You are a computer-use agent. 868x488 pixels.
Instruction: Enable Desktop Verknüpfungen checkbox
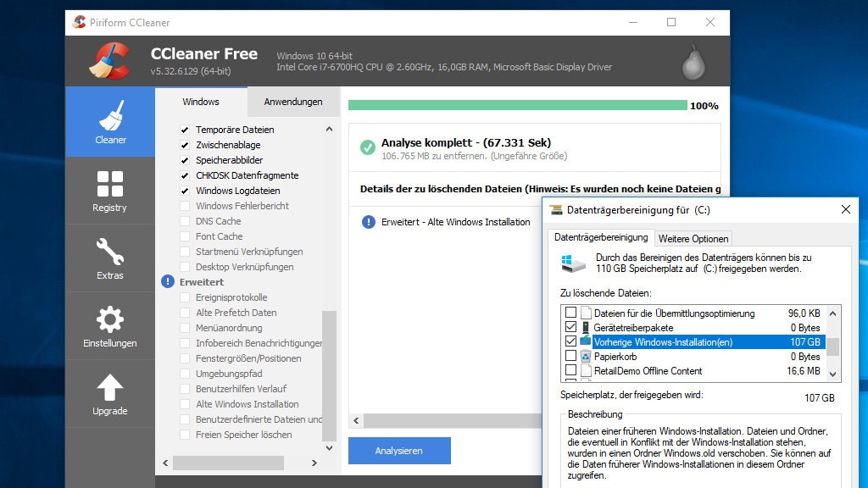click(185, 267)
